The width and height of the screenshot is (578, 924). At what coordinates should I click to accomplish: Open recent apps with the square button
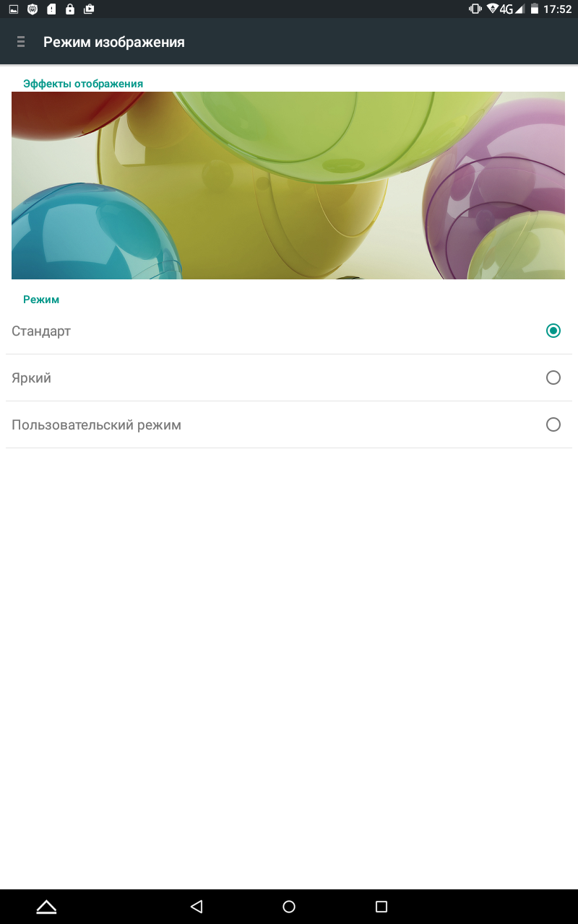click(381, 907)
